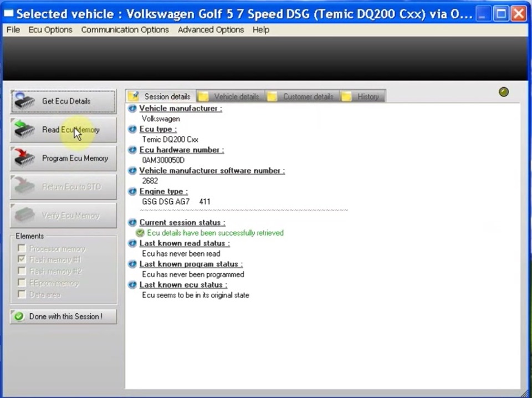Click the Done with this Session button
The width and height of the screenshot is (532, 398).
coord(63,316)
